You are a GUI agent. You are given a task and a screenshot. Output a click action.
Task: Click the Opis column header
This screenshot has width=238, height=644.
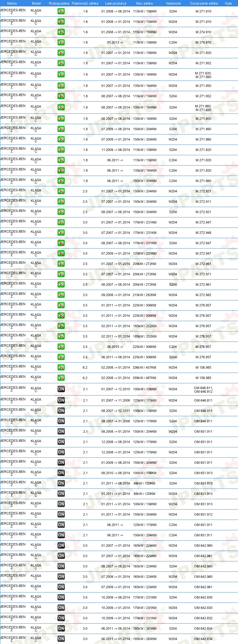click(228, 3)
